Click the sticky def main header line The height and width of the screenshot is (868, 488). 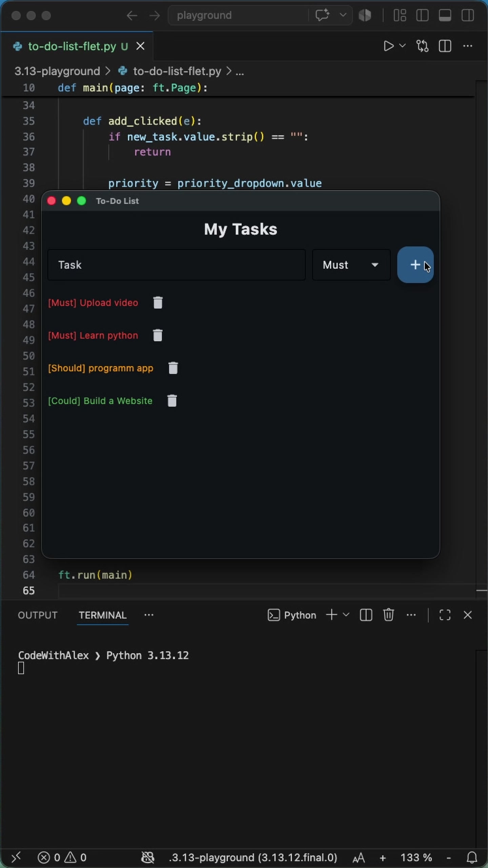132,88
